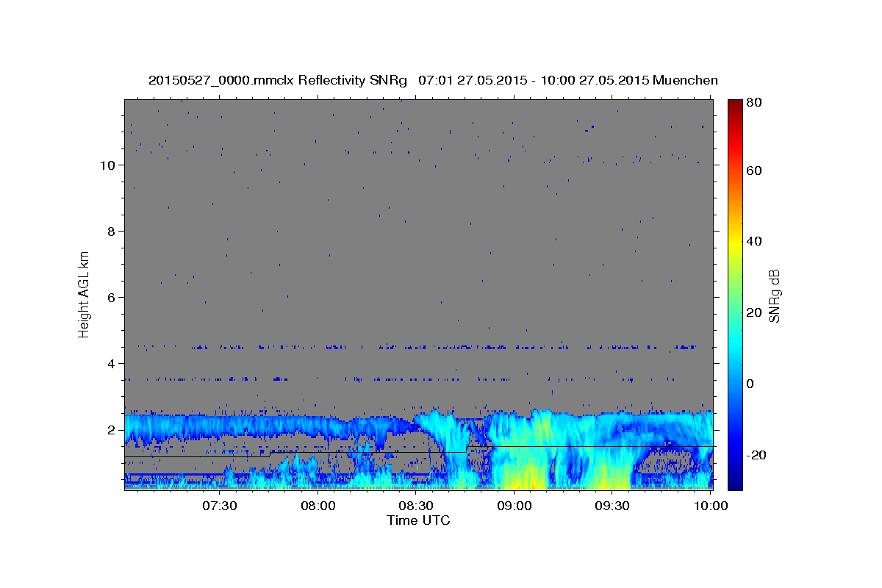882x588 pixels.
Task: Click the 08:00 time tick label
Action: click(x=318, y=506)
